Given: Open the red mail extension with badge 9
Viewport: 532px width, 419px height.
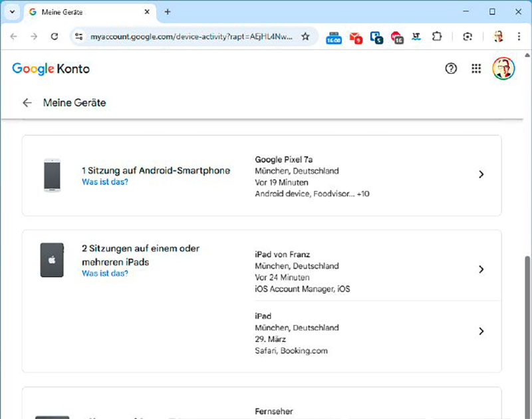Looking at the screenshot, I should coord(356,38).
